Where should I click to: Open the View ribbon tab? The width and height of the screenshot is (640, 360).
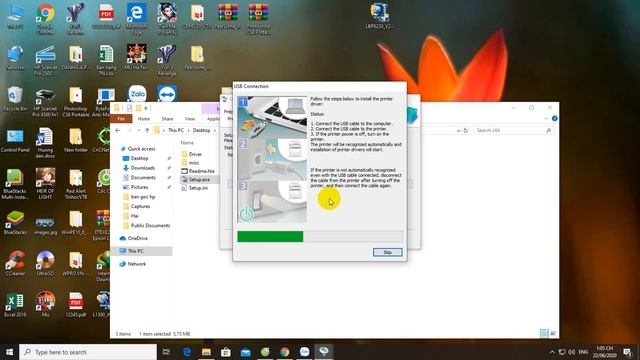[190, 119]
